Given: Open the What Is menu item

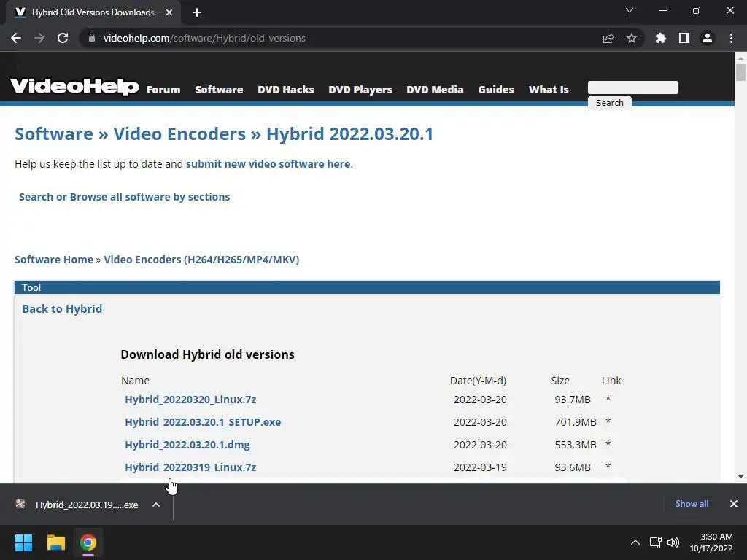Looking at the screenshot, I should 549,90.
